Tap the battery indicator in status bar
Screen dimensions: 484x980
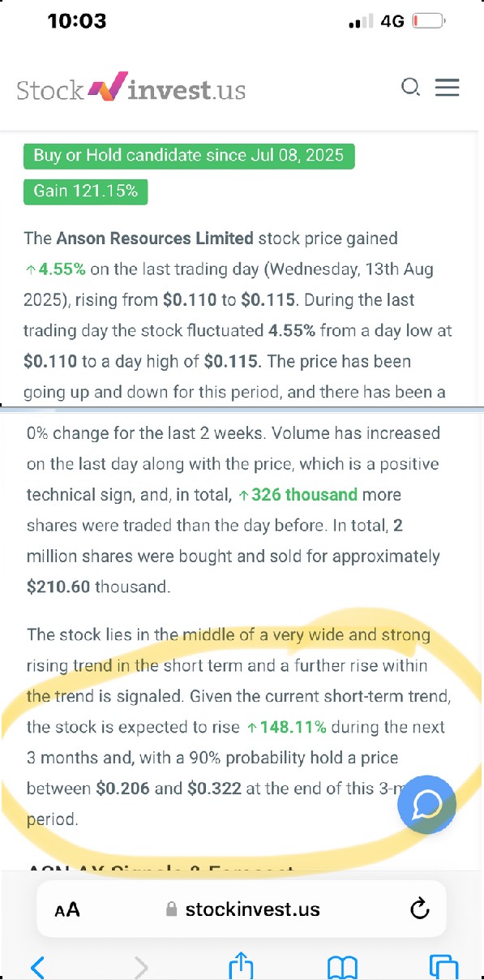[x=429, y=21]
